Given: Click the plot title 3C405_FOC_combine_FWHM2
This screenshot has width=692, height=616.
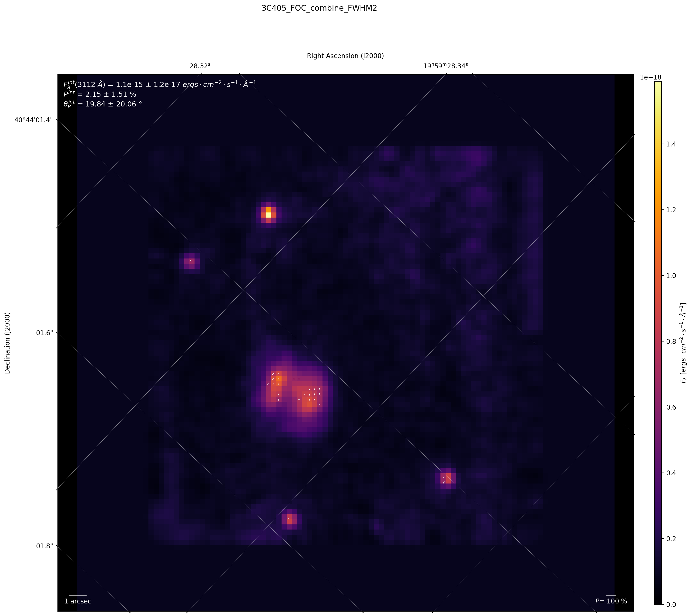Looking at the screenshot, I should pyautogui.click(x=319, y=8).
